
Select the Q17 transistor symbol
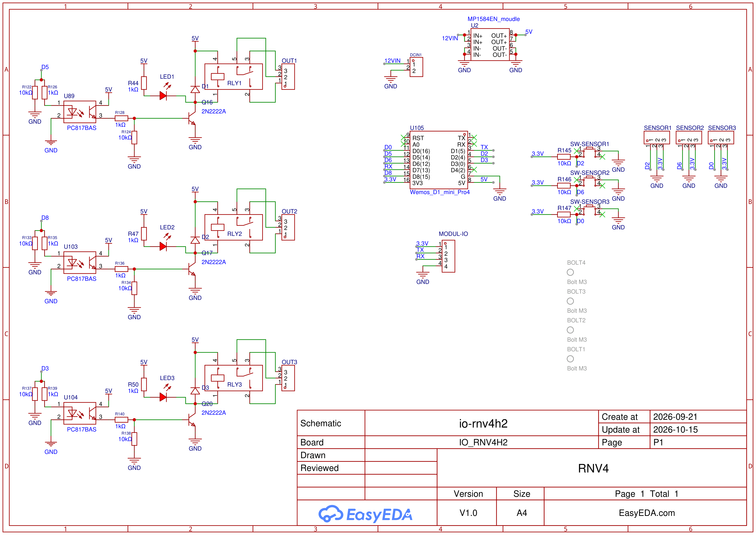(x=192, y=269)
